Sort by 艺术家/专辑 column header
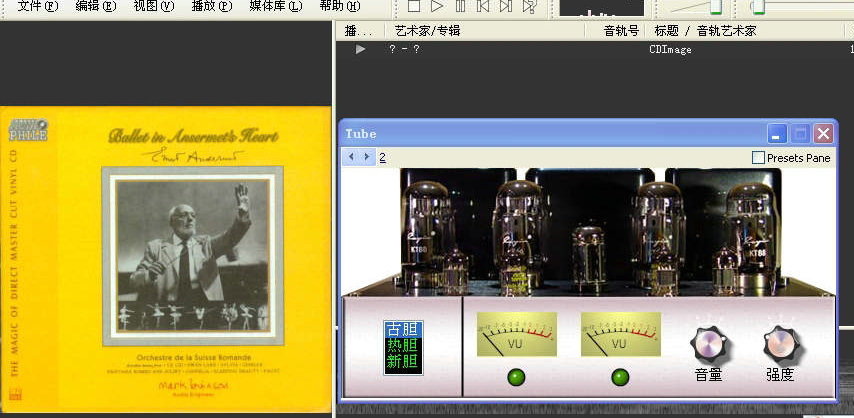The height and width of the screenshot is (418, 854). coord(428,31)
